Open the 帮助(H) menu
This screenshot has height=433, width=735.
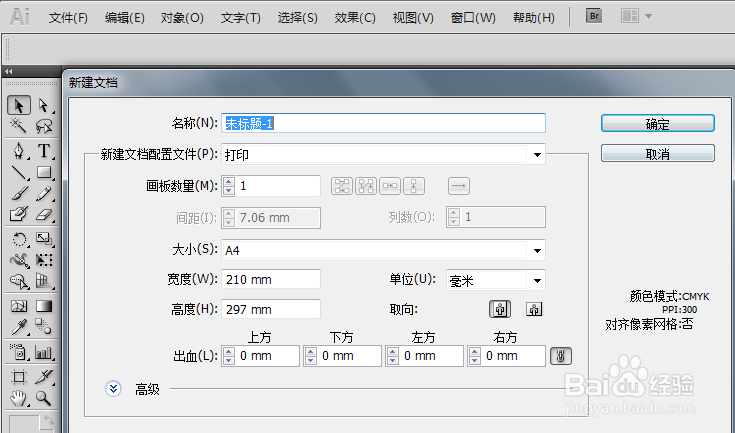[534, 18]
